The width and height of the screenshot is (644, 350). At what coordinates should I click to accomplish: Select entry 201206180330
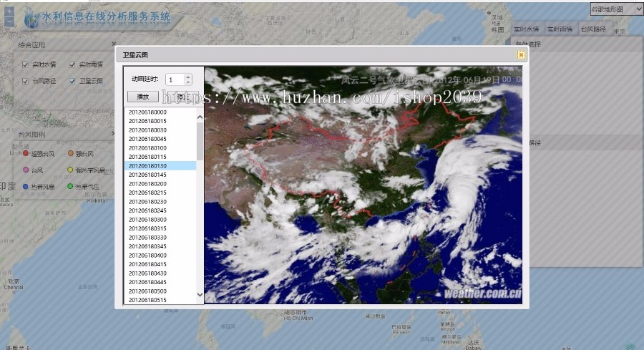point(160,238)
